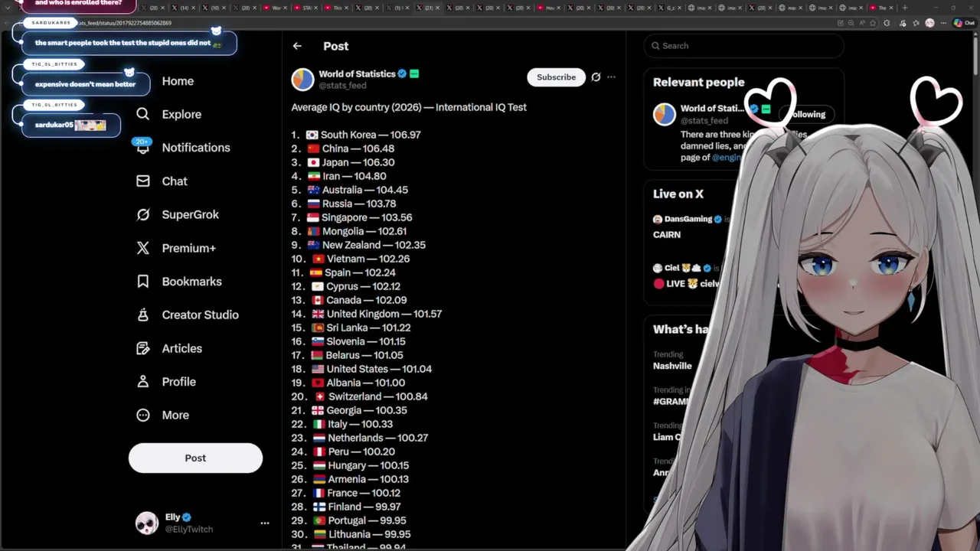Open @stats_feed handle under author name
Image resolution: width=980 pixels, height=551 pixels.
(342, 86)
